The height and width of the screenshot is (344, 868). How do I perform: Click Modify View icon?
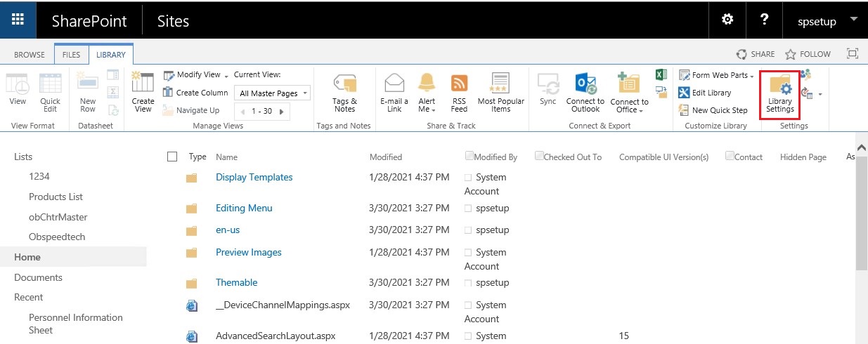tap(169, 75)
